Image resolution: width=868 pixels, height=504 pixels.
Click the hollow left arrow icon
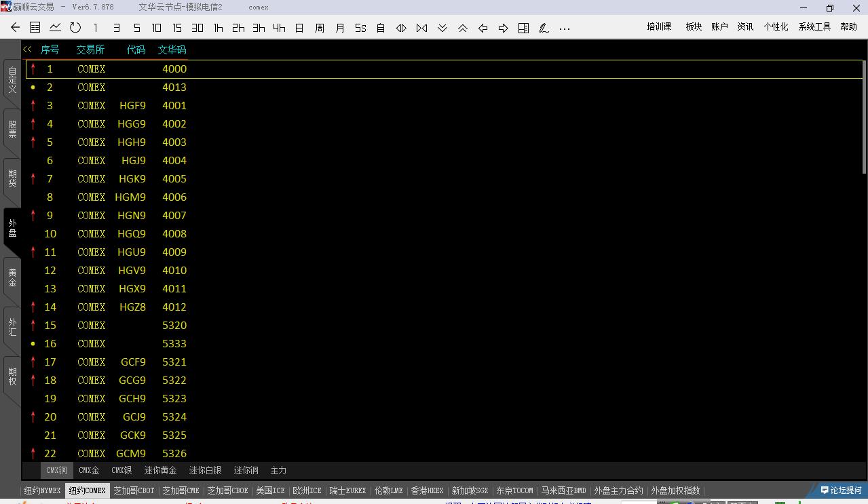click(x=483, y=28)
